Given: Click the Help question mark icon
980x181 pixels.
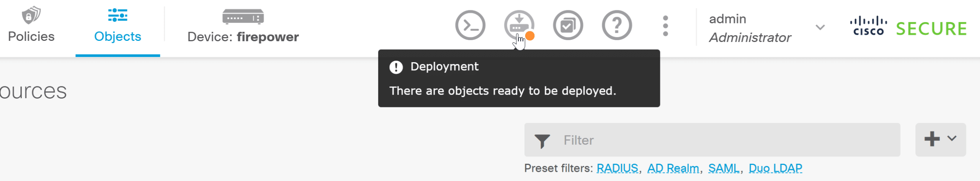Looking at the screenshot, I should click(617, 25).
